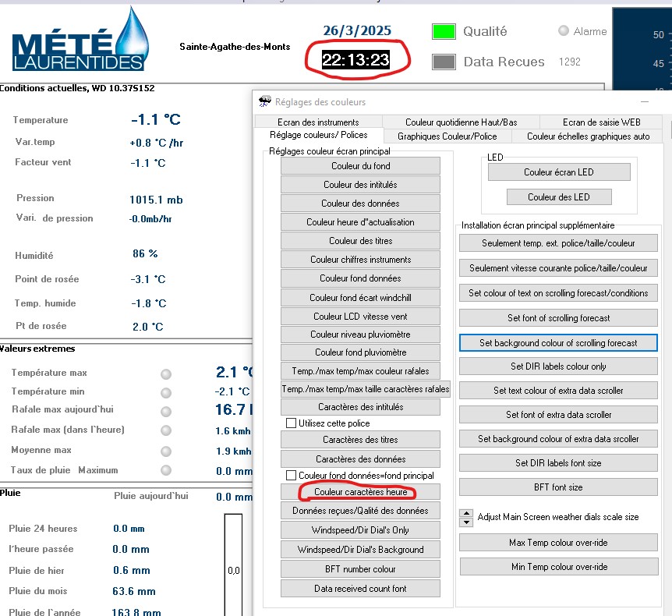Image resolution: width=672 pixels, height=616 pixels.
Task: Click the Rafale max (dans l'heure) indicator
Action: [x=166, y=430]
